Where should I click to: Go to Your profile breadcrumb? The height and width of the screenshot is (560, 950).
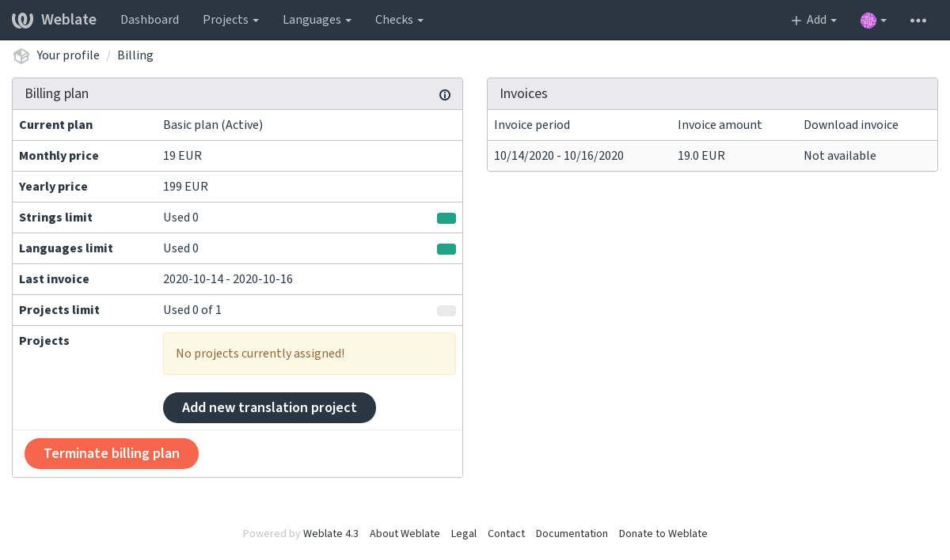[x=68, y=55]
